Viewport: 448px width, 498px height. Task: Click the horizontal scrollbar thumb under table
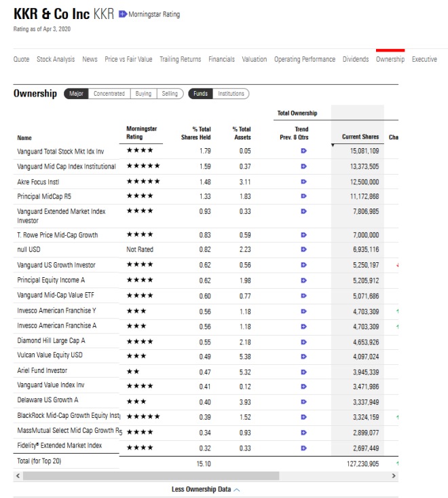pos(151,476)
